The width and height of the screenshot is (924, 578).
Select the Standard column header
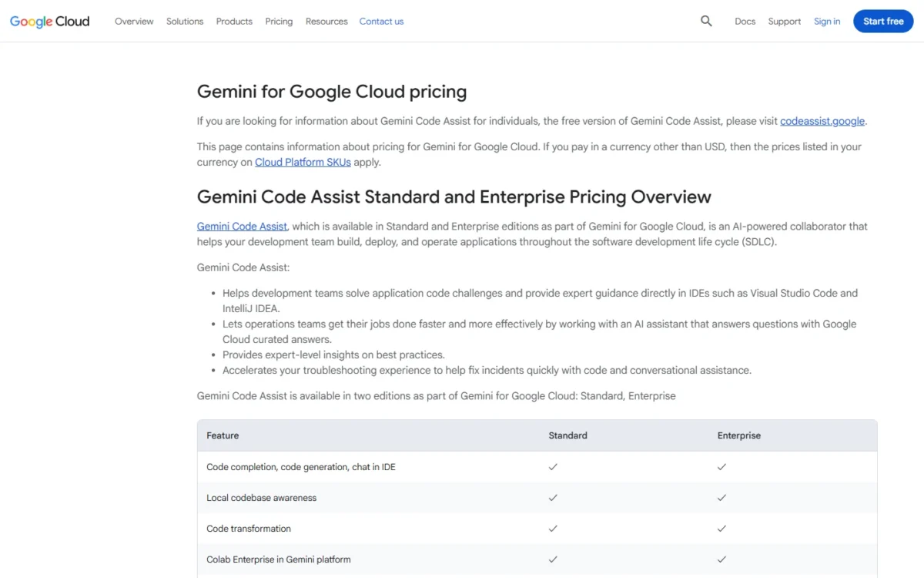567,435
